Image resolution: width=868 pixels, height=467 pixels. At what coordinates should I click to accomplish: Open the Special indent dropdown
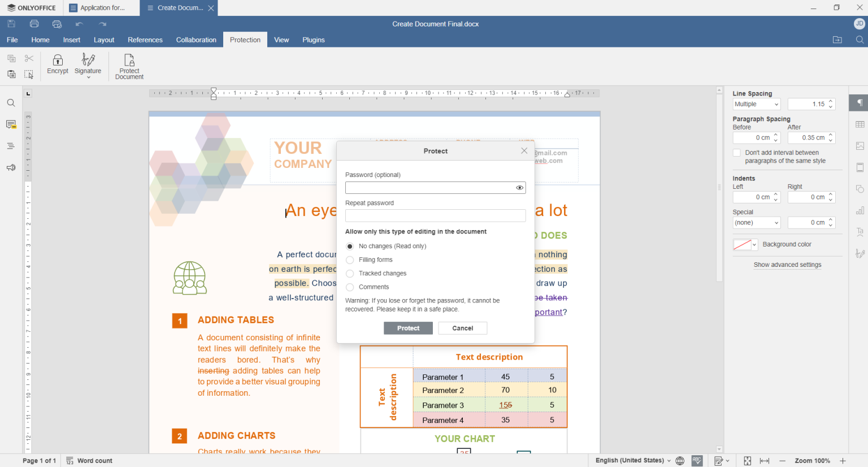coord(756,222)
